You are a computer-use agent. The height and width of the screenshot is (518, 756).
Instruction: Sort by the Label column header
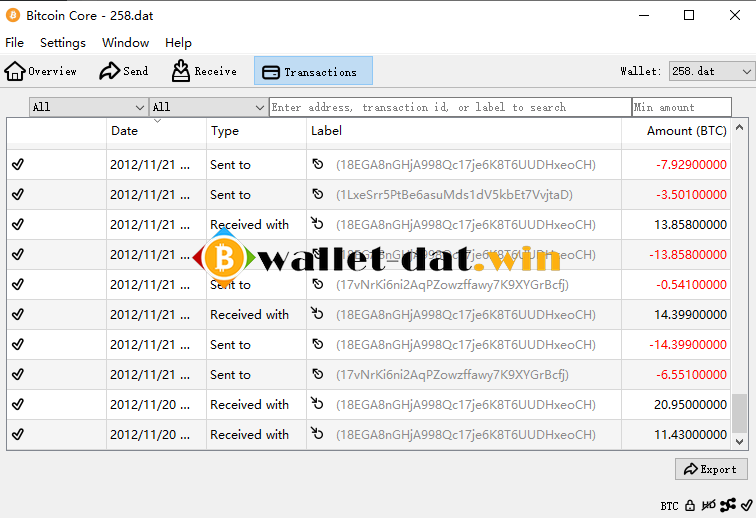tap(464, 131)
